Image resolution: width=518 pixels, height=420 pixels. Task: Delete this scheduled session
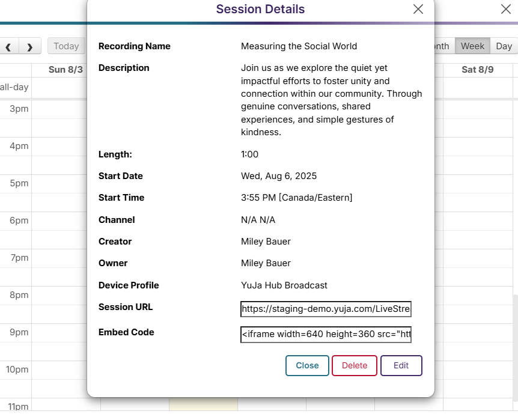pos(354,365)
